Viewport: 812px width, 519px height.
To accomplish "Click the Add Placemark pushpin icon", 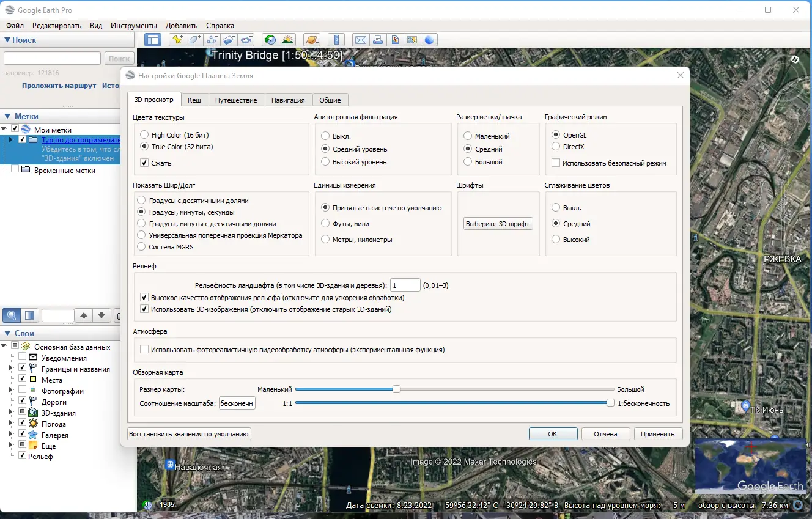I will click(177, 40).
